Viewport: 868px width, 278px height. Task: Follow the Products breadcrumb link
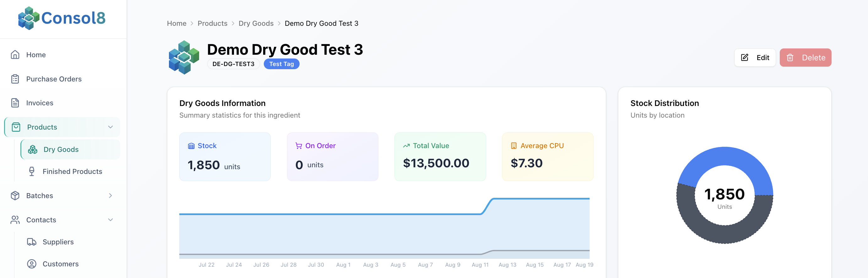(212, 23)
